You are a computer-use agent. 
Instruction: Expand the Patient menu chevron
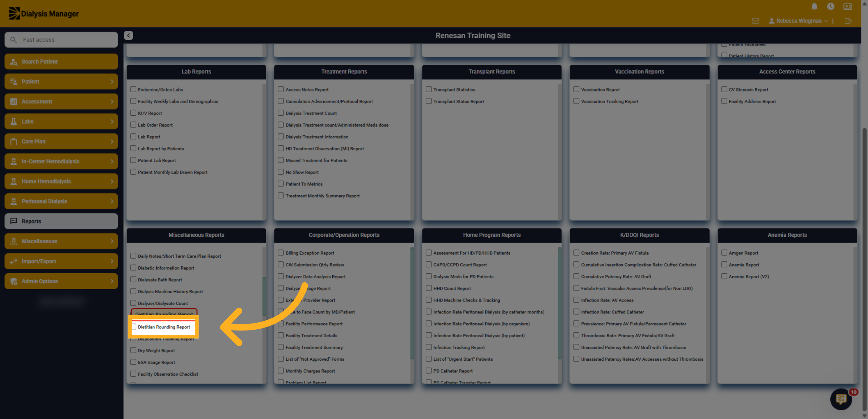click(112, 82)
